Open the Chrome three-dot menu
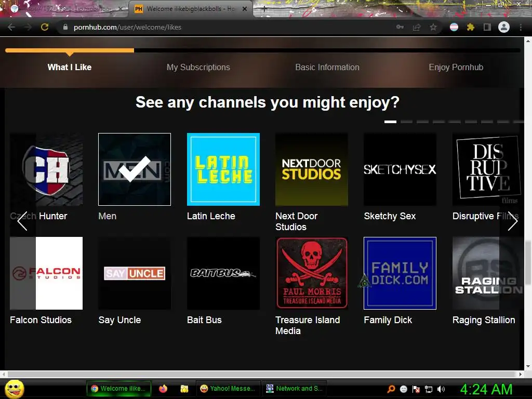 [521, 27]
